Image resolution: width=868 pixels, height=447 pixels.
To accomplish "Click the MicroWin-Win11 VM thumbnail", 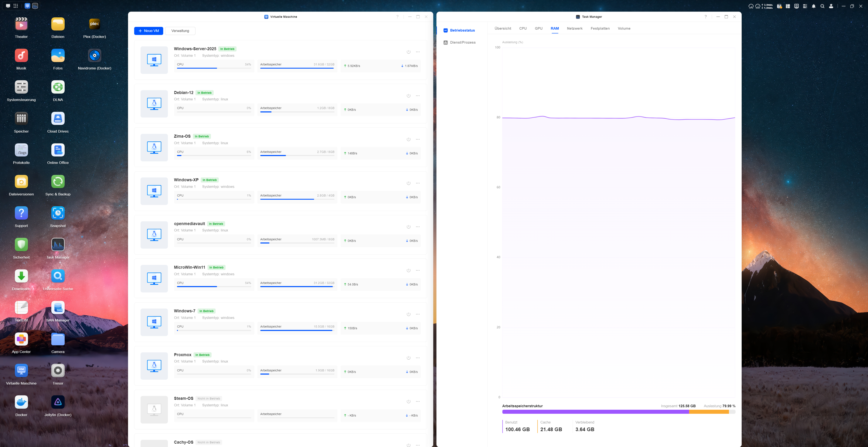I will click(154, 279).
